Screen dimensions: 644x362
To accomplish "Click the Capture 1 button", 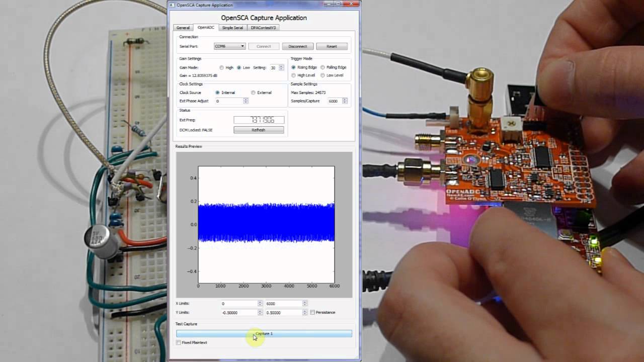I will (x=264, y=333).
